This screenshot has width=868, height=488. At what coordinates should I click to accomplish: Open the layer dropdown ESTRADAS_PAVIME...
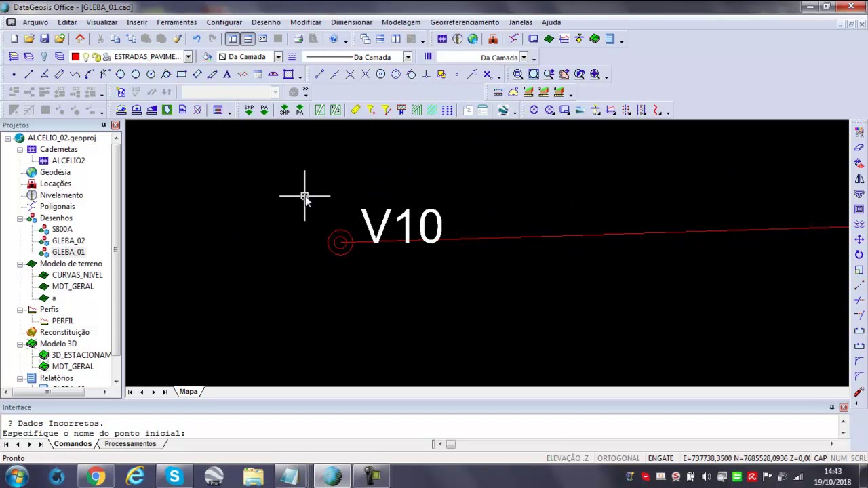(x=188, y=57)
